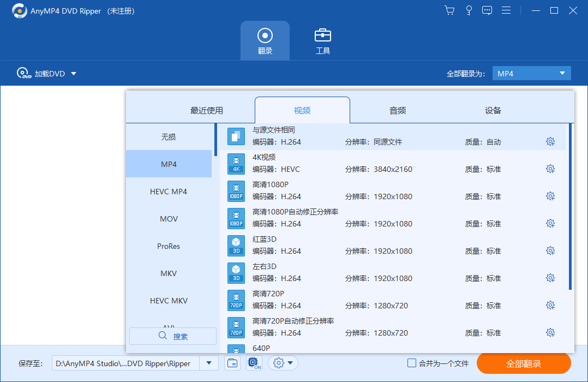588x382 pixels.
Task: Choose MP4 format category
Action: (169, 164)
